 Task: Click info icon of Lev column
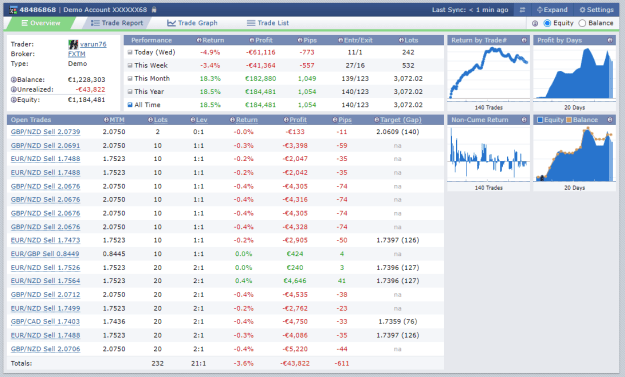click(193, 120)
